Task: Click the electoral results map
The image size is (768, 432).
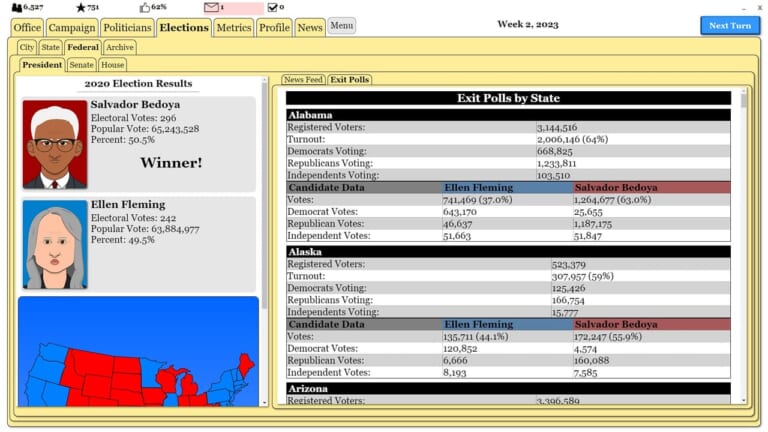Action: pyautogui.click(x=137, y=350)
